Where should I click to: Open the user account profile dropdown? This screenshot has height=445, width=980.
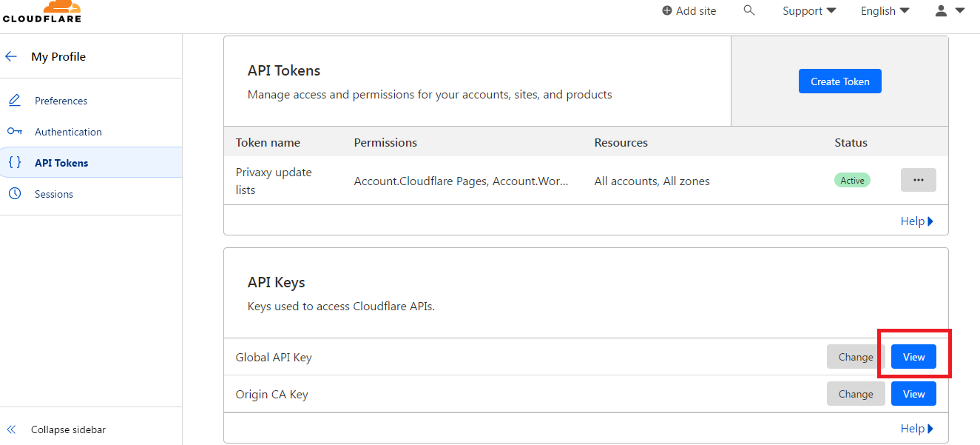(950, 10)
